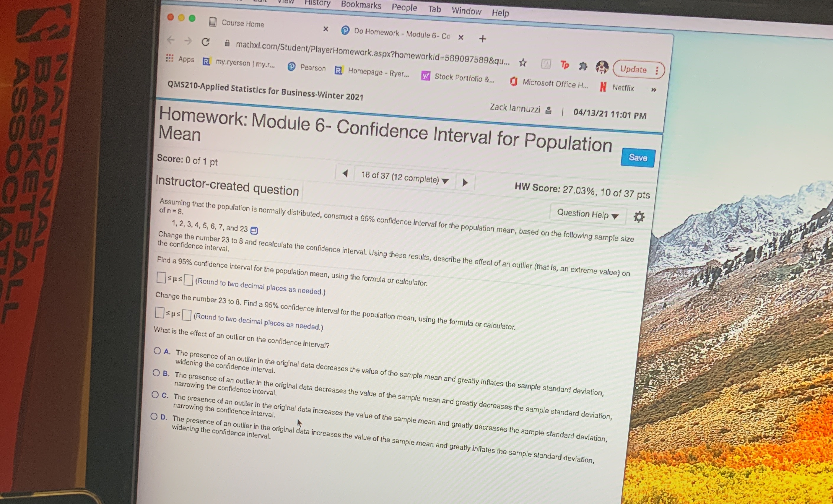Close the Course Home tab
This screenshot has width=833, height=504.
tap(326, 29)
